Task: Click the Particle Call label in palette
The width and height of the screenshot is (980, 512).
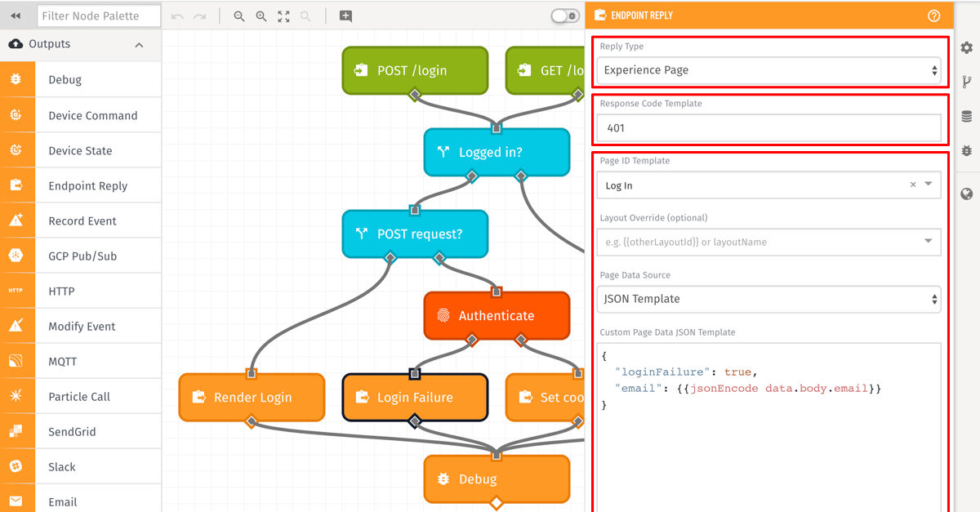Action: [x=79, y=396]
